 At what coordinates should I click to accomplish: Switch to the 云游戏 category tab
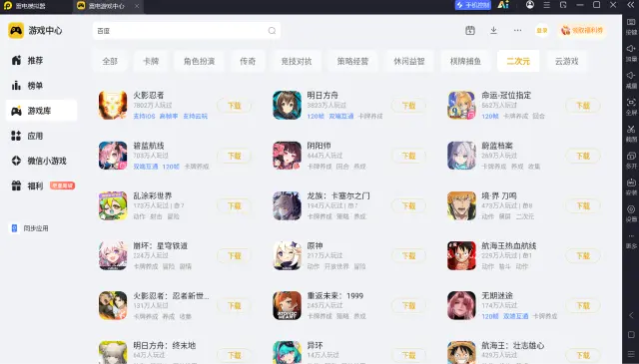(x=566, y=61)
